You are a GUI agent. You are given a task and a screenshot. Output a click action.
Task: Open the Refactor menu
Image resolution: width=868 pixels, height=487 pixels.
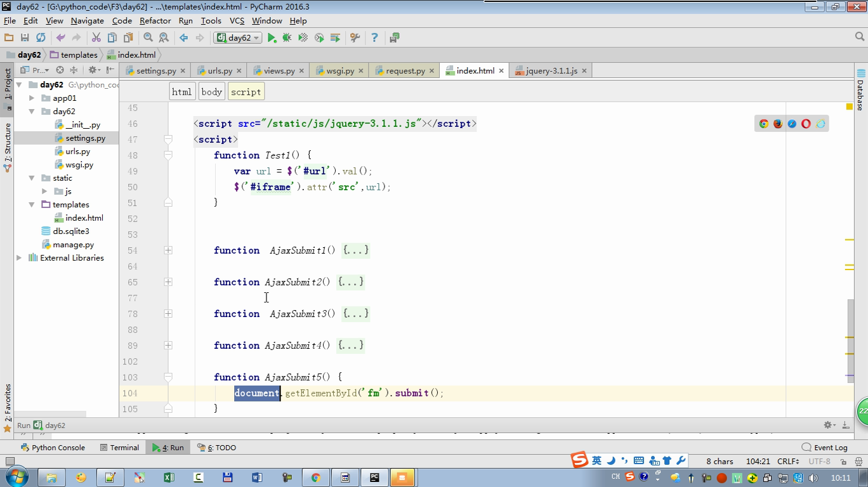(155, 21)
